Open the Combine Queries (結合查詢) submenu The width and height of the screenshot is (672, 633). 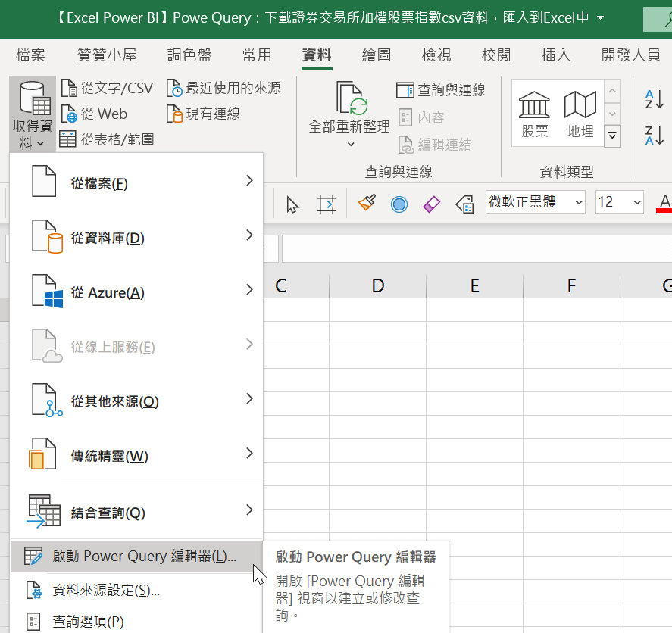136,511
